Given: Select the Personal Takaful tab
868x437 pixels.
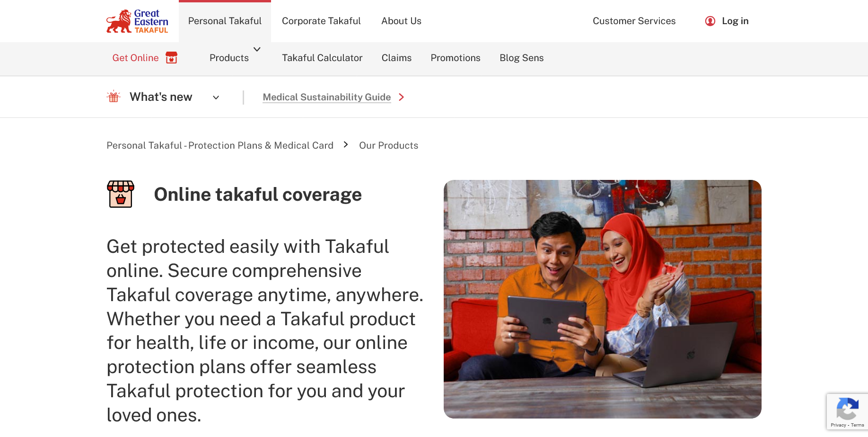Looking at the screenshot, I should click(x=225, y=21).
